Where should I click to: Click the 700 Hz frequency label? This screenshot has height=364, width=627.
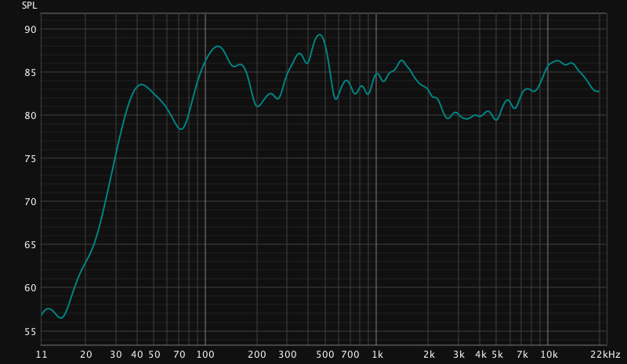[x=350, y=355]
